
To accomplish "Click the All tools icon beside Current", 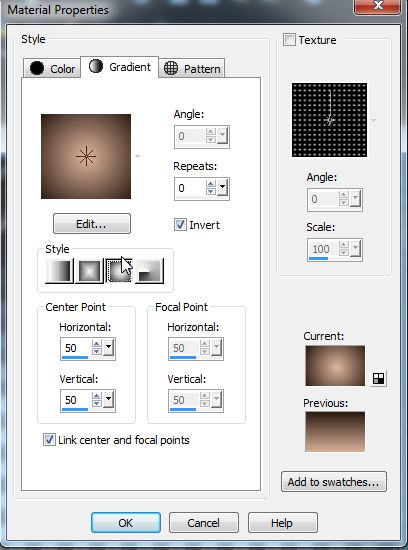I will [x=378, y=378].
